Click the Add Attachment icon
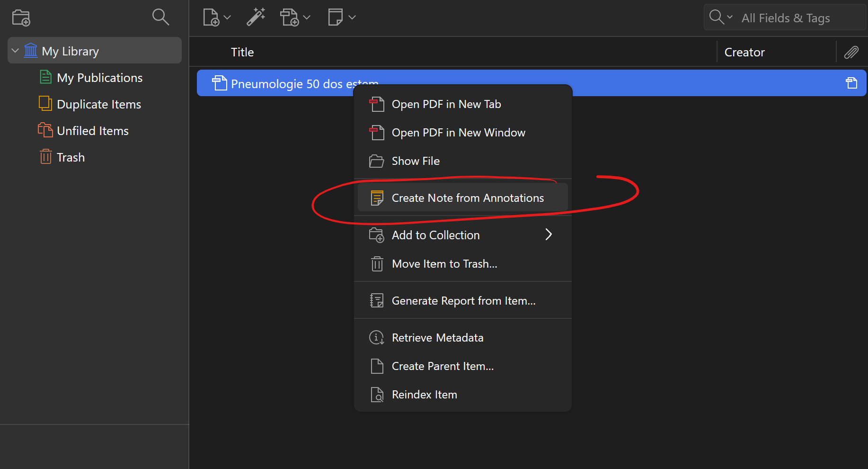The height and width of the screenshot is (469, 868). 289,18
